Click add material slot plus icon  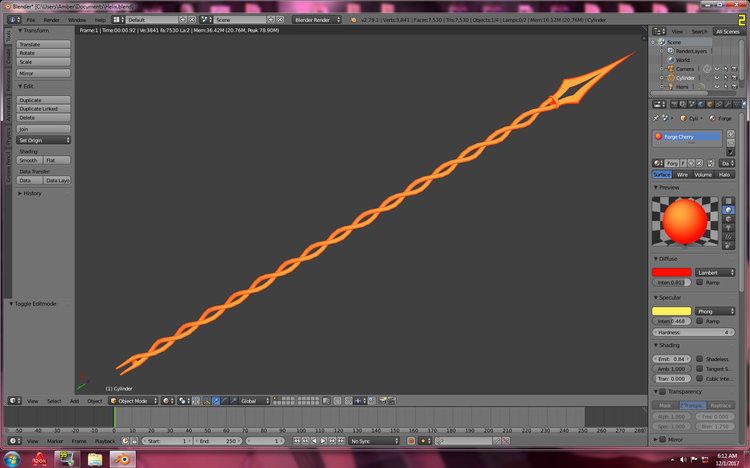[731, 134]
